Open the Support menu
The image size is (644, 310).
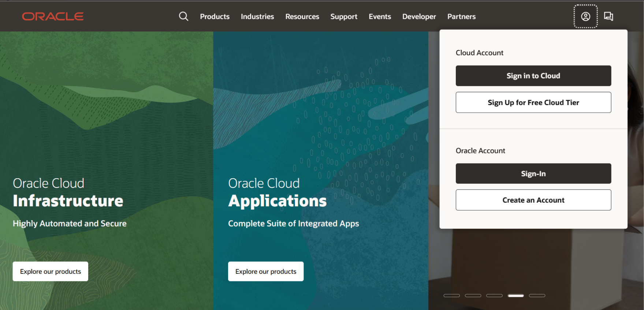click(344, 16)
